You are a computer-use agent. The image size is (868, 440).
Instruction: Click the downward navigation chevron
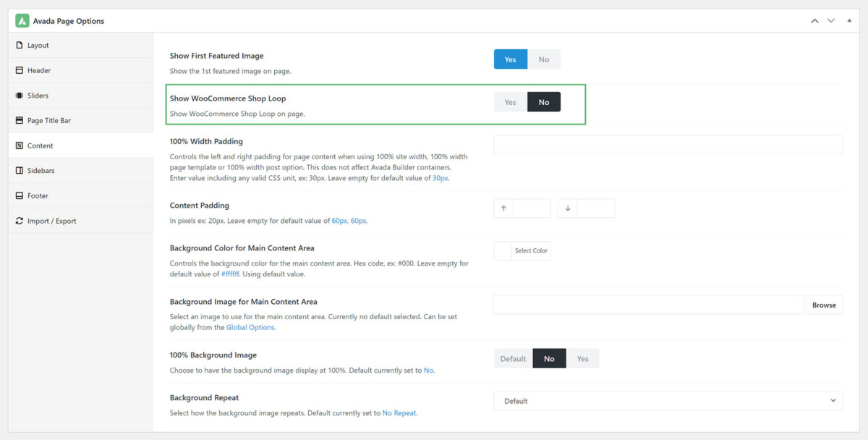[830, 20]
